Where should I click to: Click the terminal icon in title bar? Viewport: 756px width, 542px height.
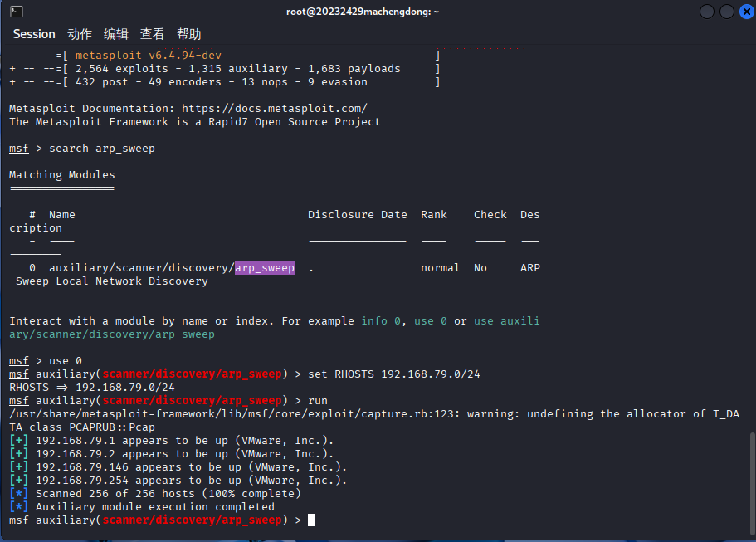click(17, 11)
